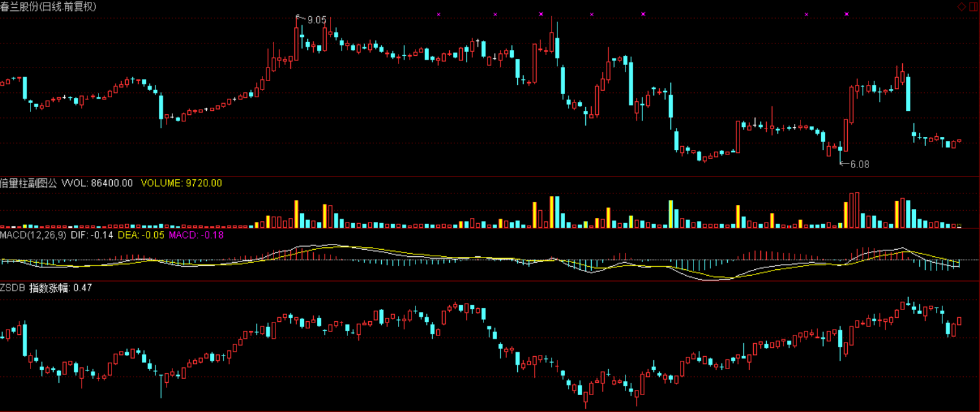Viewport: 980px width, 412px height.
Task: Click the rightmost magenta X marker
Action: pyautogui.click(x=846, y=14)
